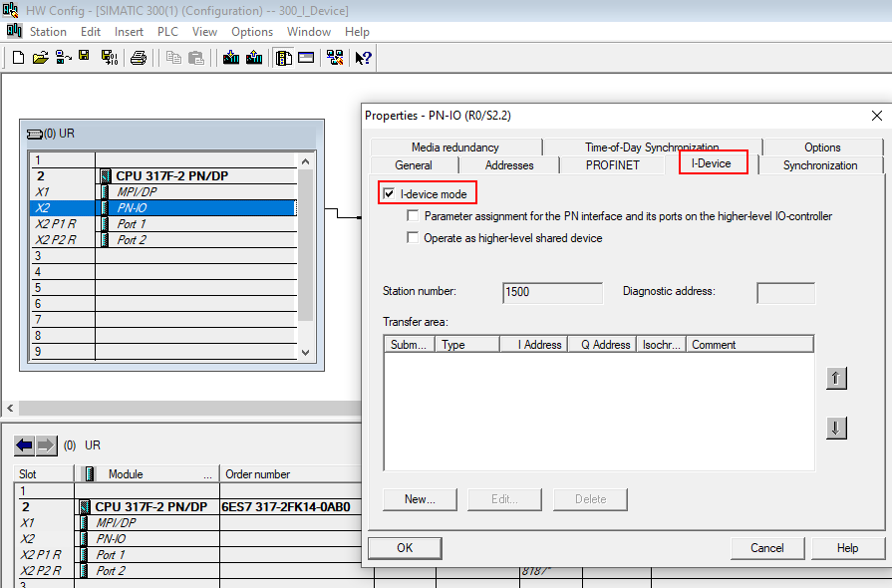This screenshot has width=892, height=588.
Task: Click the Q Address column header
Action: tap(602, 345)
